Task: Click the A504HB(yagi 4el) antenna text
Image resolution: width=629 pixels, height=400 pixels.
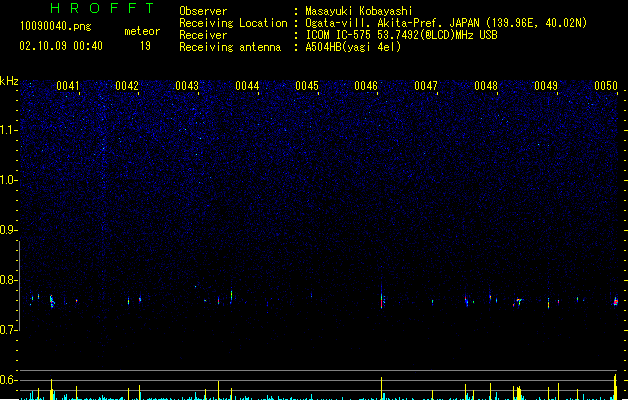Action: click(x=353, y=47)
